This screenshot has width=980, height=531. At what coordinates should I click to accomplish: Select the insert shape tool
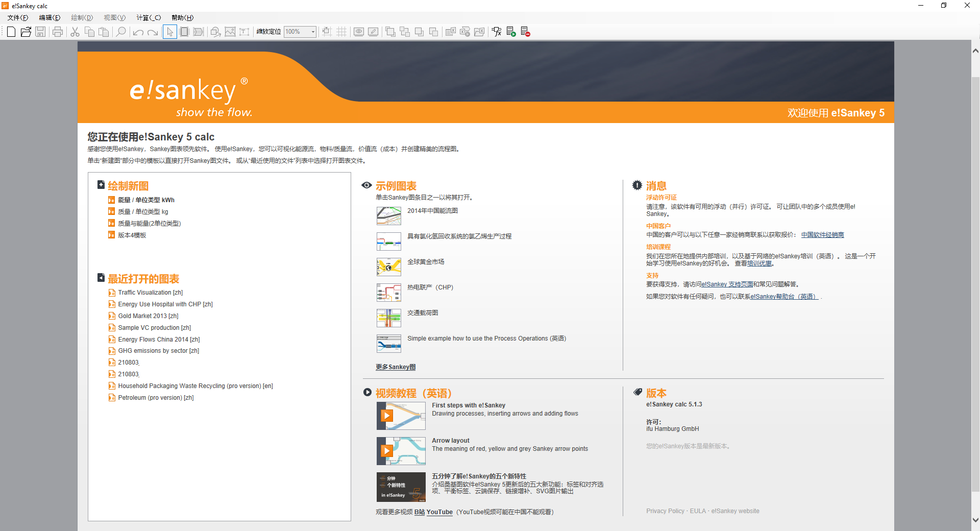tap(216, 32)
